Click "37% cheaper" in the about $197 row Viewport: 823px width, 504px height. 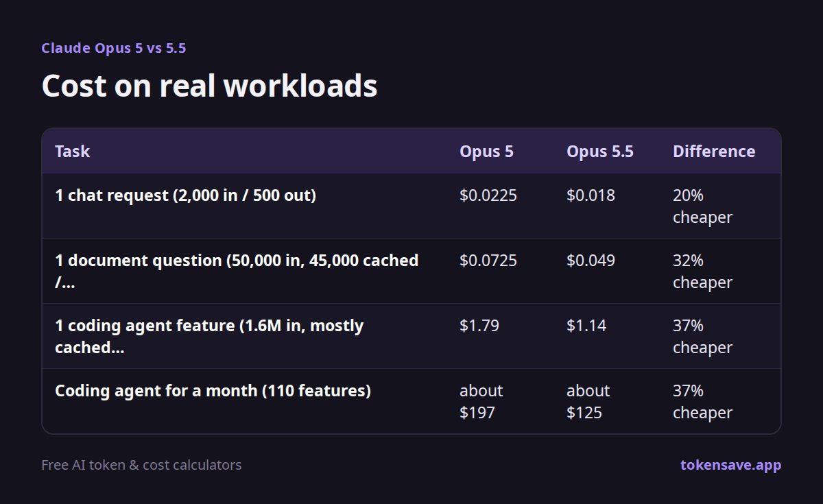point(702,402)
